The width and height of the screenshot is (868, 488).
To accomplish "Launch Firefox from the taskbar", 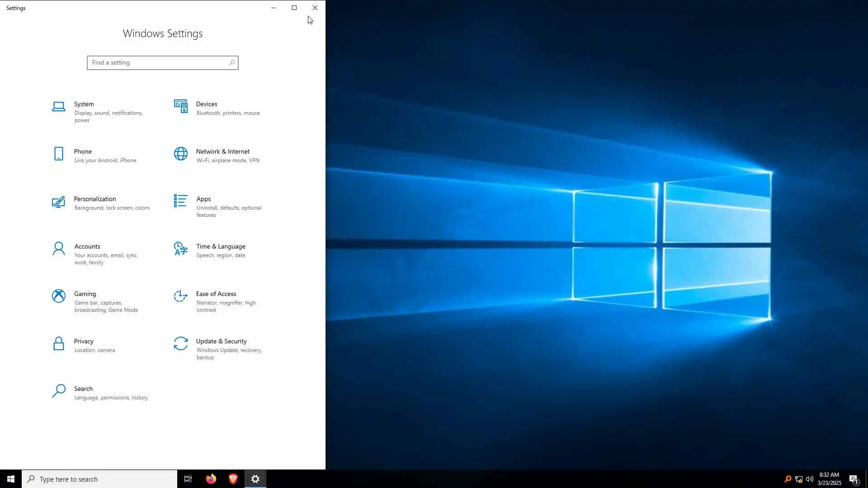I will click(x=211, y=479).
